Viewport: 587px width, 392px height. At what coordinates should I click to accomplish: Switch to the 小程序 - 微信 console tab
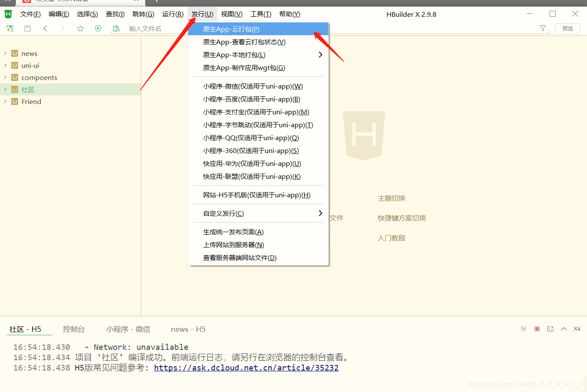click(128, 329)
